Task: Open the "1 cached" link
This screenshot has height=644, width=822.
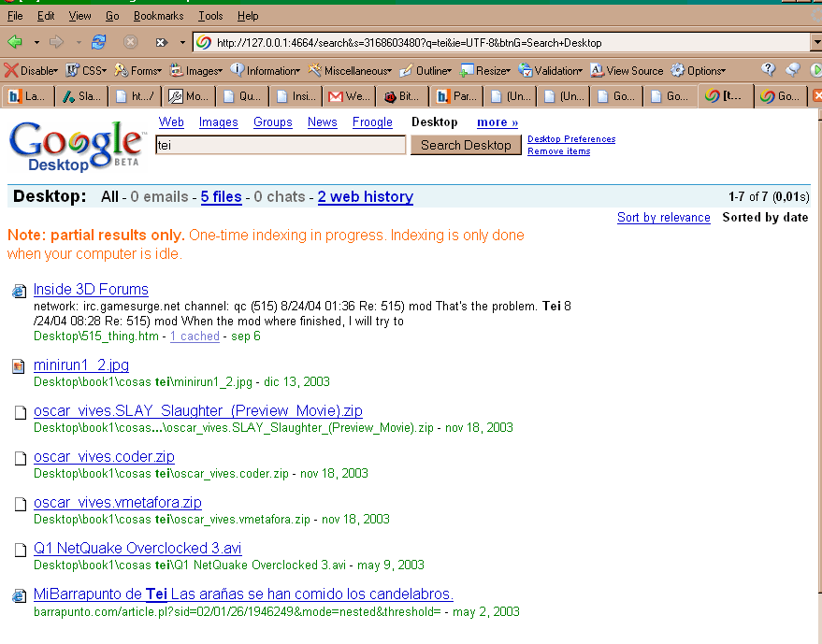Action: [x=195, y=336]
